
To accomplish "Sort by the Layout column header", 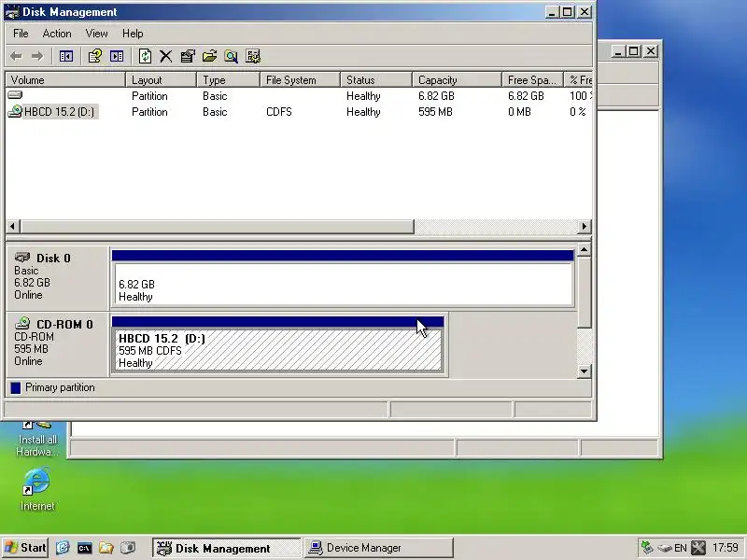I will [x=161, y=80].
